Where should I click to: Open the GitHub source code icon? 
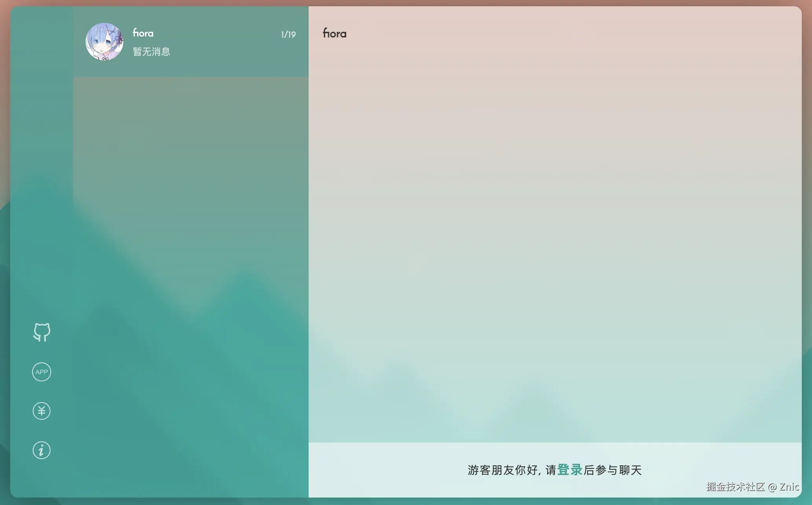click(x=42, y=332)
